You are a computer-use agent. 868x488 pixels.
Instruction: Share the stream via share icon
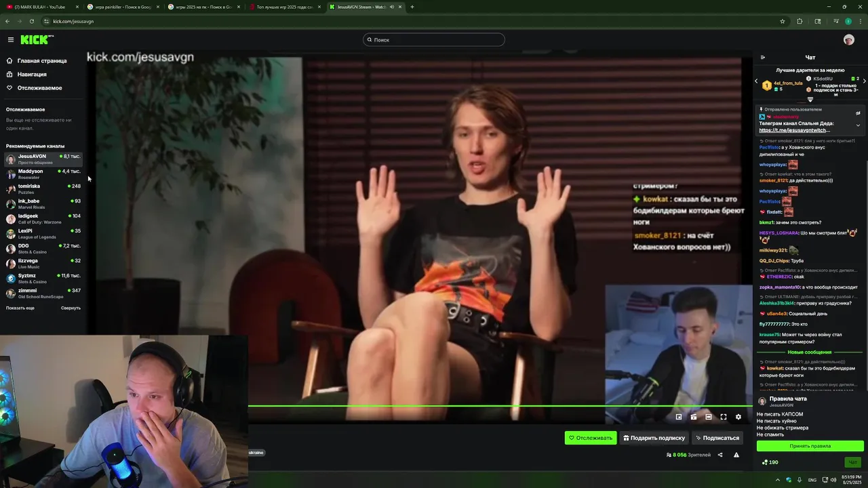tap(720, 455)
